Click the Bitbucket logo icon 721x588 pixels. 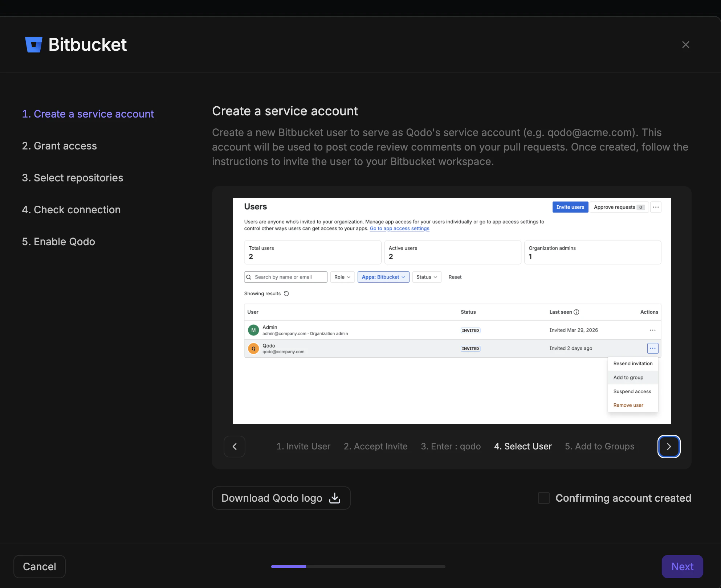33,44
